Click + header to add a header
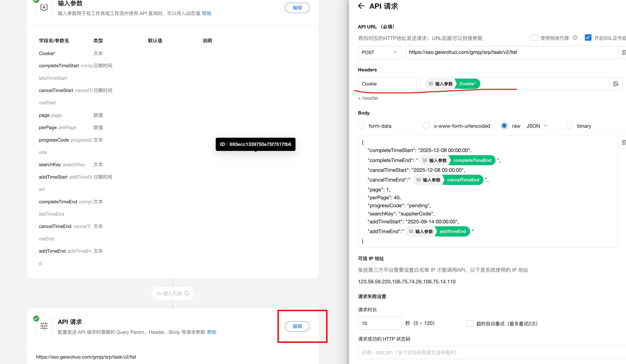Screen dimensions: 626x364 point(368,98)
